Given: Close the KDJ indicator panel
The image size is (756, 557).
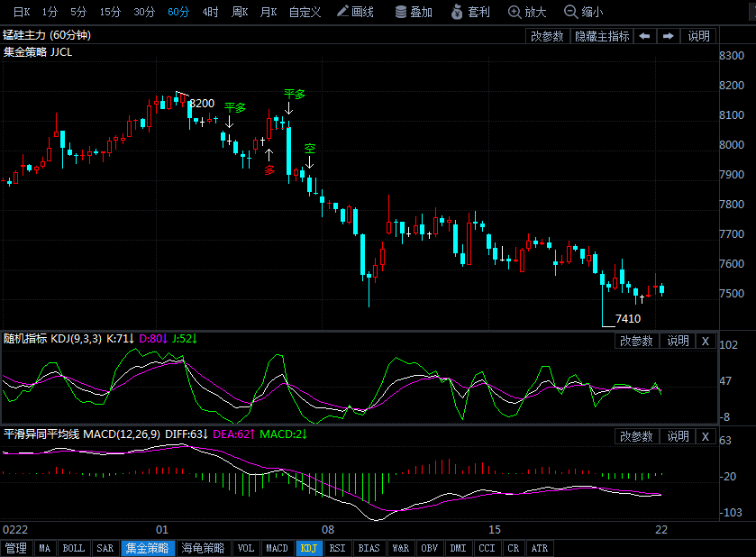Looking at the screenshot, I should [706, 341].
